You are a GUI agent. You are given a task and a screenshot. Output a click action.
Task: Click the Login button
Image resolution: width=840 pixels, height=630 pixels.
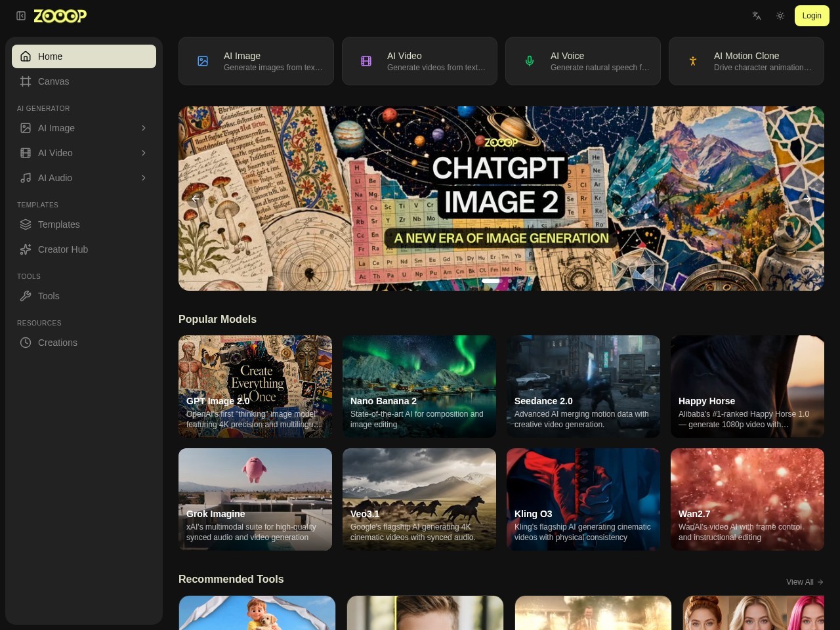click(x=812, y=16)
